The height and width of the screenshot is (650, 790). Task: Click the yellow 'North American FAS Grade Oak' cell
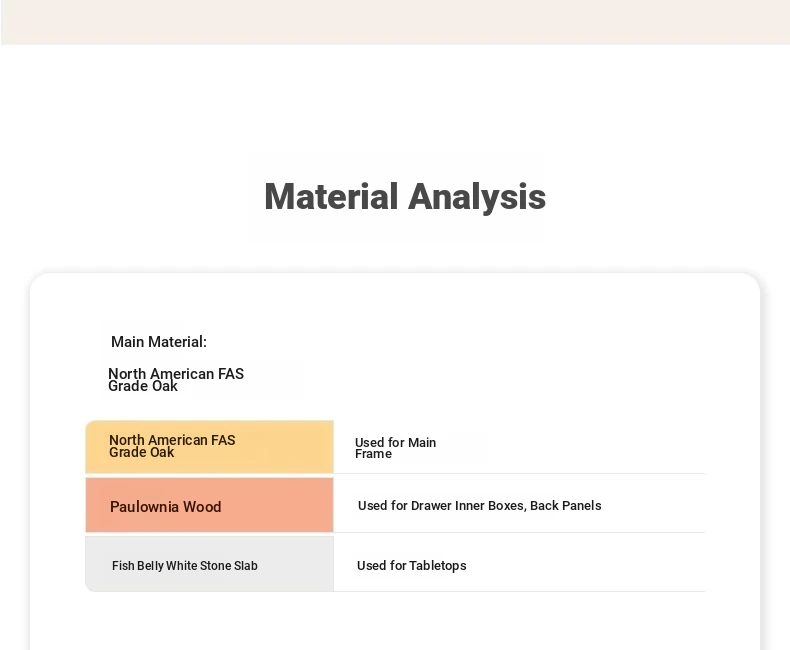[x=210, y=447]
